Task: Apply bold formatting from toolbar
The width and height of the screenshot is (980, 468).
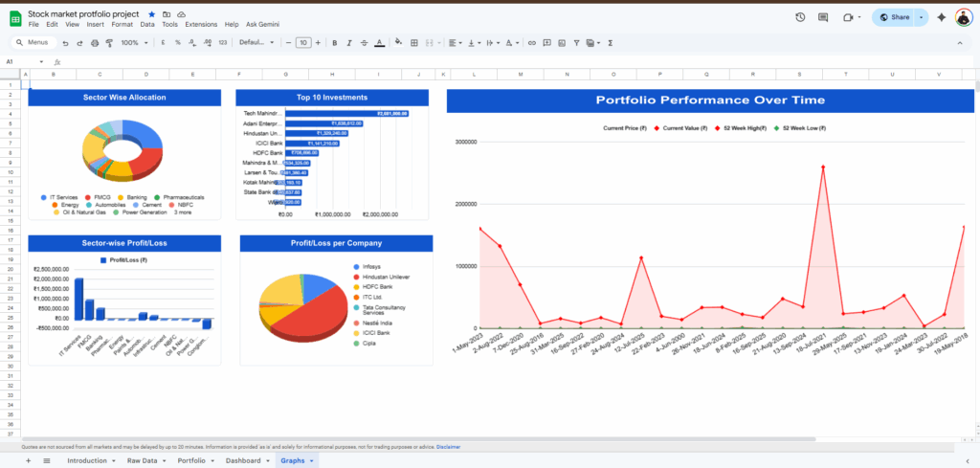Action: (x=333, y=43)
